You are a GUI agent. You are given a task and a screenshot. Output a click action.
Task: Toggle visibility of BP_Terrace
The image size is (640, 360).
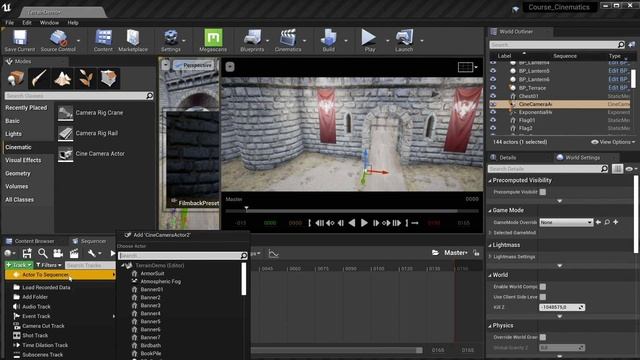(x=493, y=87)
